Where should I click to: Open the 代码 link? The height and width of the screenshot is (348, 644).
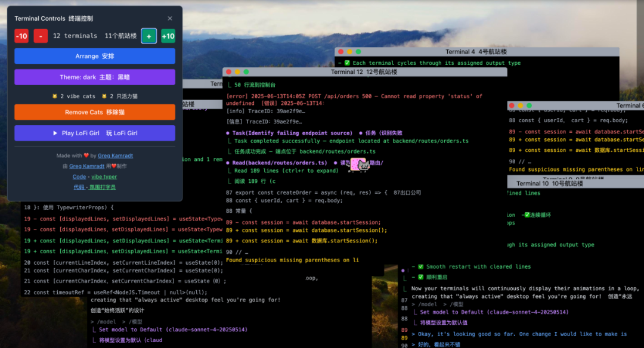(x=79, y=187)
